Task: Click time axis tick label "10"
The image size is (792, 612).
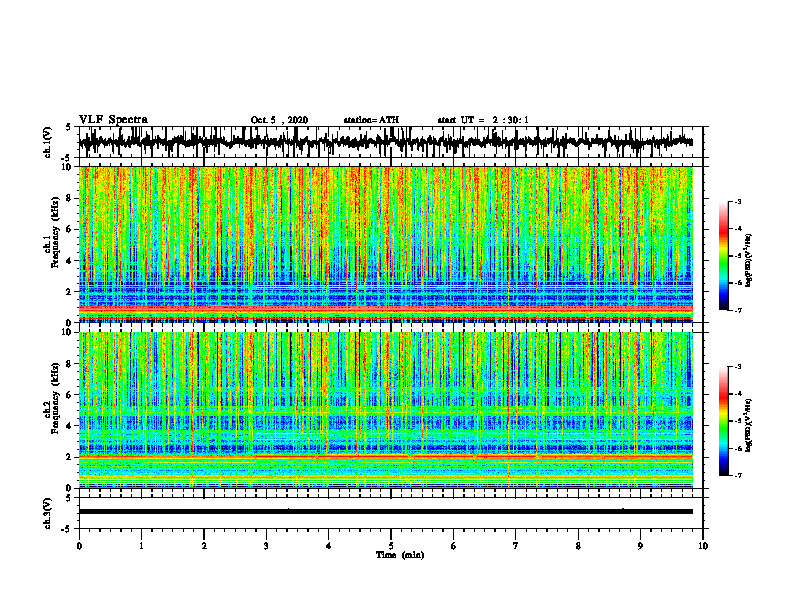Action: point(703,546)
